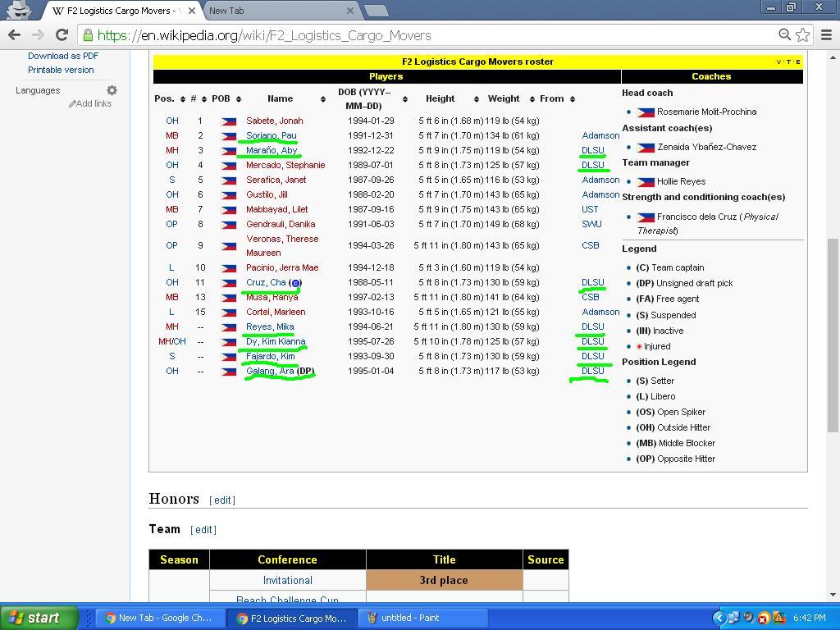The image size is (840, 630).
Task: Close the New Tab tab
Action: (349, 11)
